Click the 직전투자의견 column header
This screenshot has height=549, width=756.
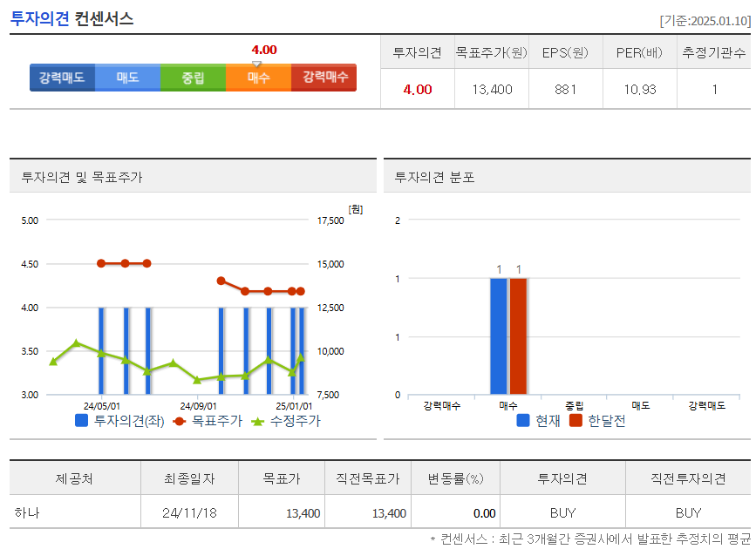(x=688, y=478)
